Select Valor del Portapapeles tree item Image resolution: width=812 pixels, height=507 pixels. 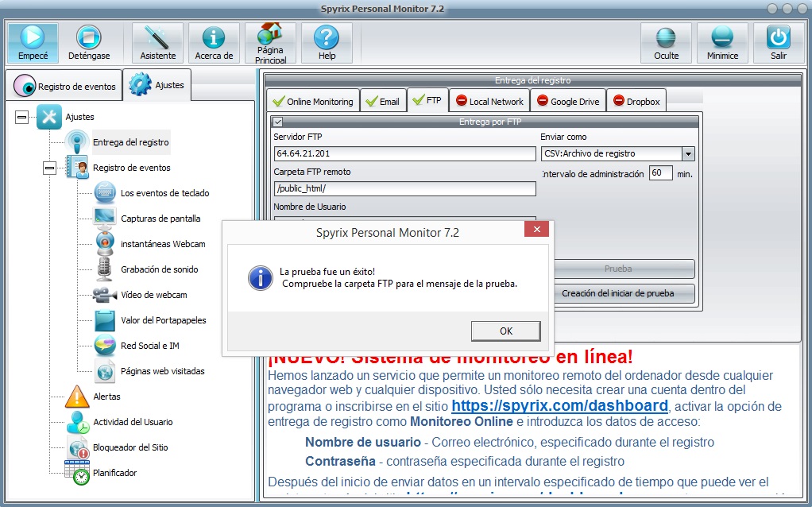164,320
